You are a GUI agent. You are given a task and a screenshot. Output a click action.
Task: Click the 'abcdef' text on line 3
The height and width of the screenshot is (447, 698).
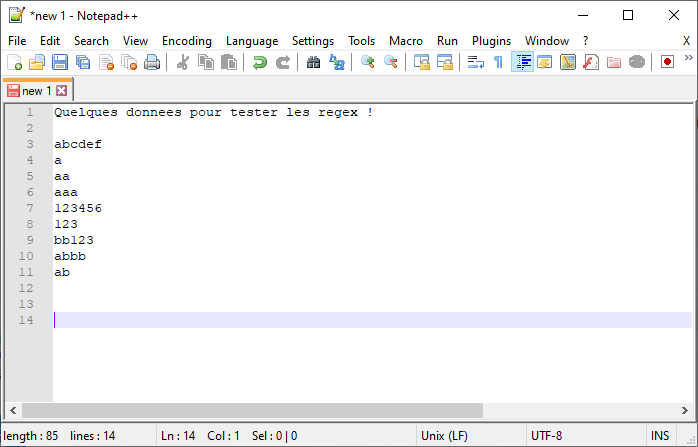(78, 144)
